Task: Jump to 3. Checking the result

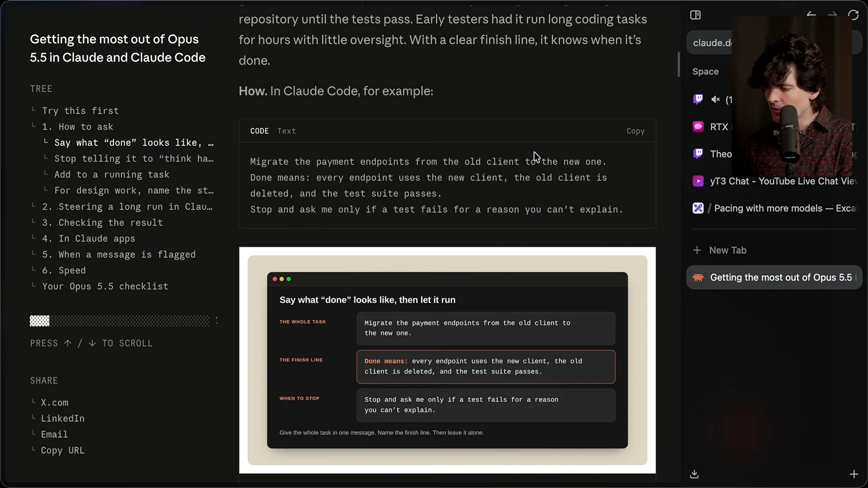Action: [103, 223]
